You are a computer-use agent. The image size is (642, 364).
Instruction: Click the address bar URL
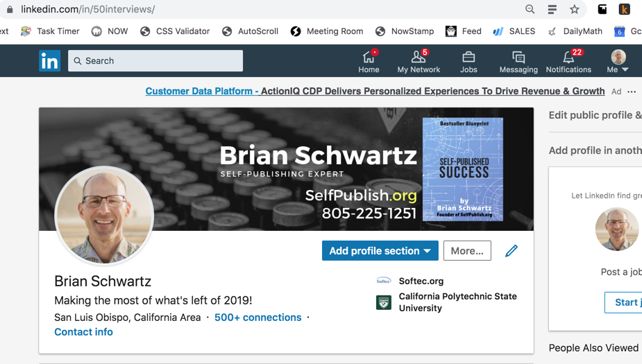pyautogui.click(x=87, y=9)
